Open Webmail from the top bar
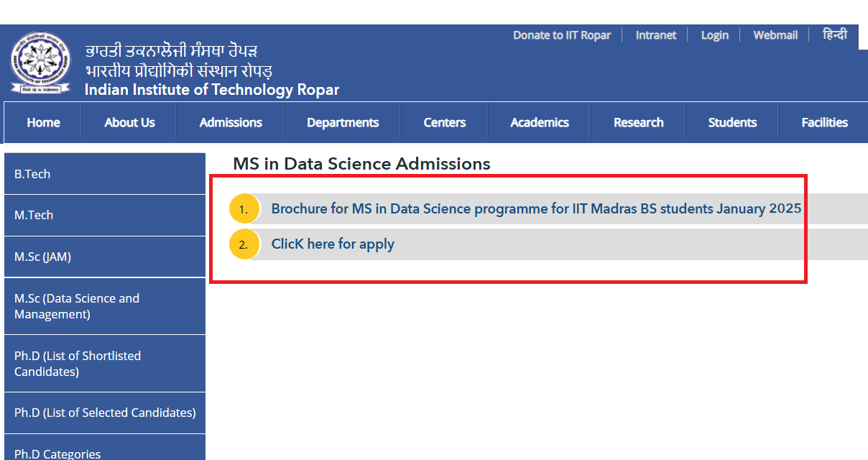This screenshot has height=460, width=868. pyautogui.click(x=775, y=35)
